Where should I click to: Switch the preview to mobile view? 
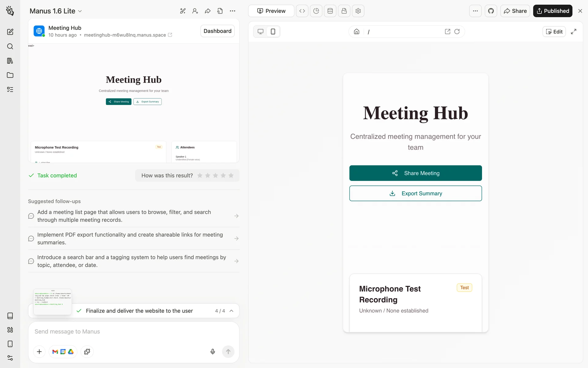[273, 32]
